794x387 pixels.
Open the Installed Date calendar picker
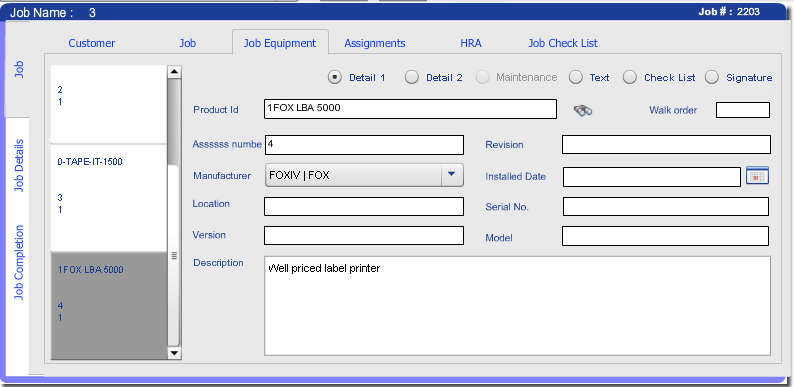758,176
